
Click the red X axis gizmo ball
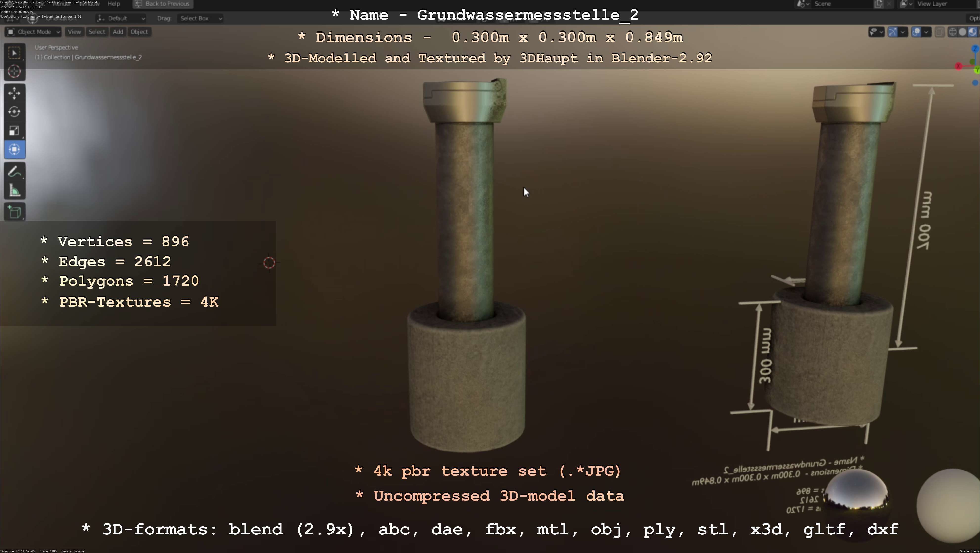(958, 66)
